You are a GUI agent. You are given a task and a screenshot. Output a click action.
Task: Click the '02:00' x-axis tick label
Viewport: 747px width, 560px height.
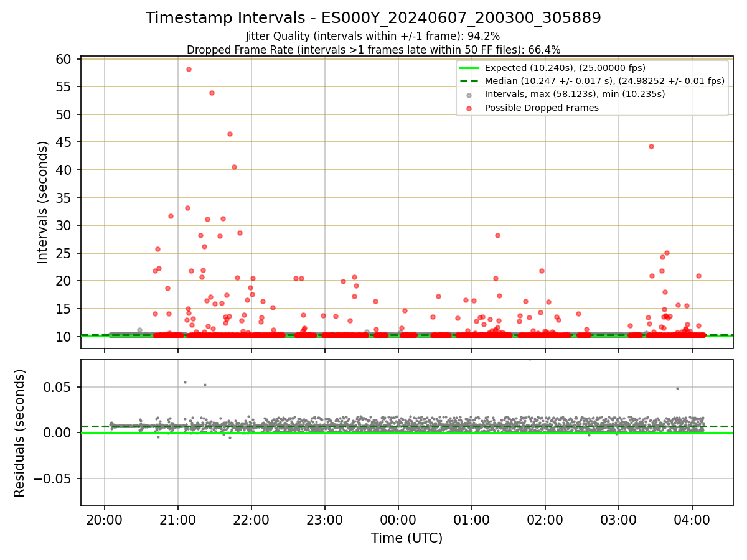(545, 519)
